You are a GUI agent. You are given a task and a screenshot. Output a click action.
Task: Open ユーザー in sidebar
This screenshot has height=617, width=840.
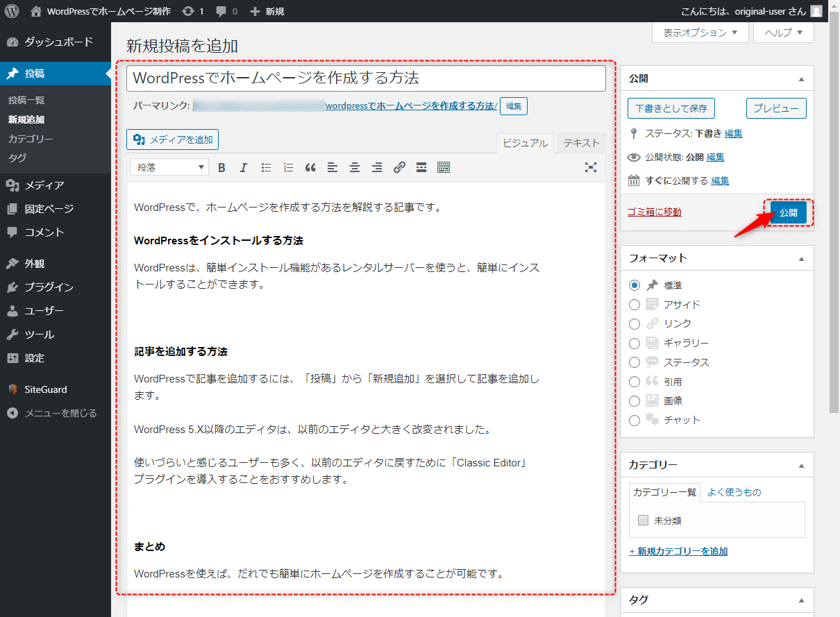click(56, 311)
